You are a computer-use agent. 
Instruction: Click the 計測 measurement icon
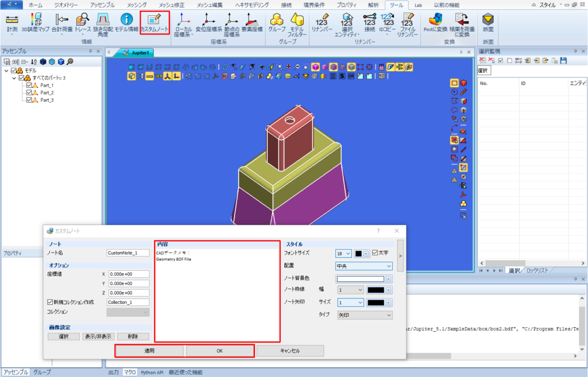click(x=12, y=22)
